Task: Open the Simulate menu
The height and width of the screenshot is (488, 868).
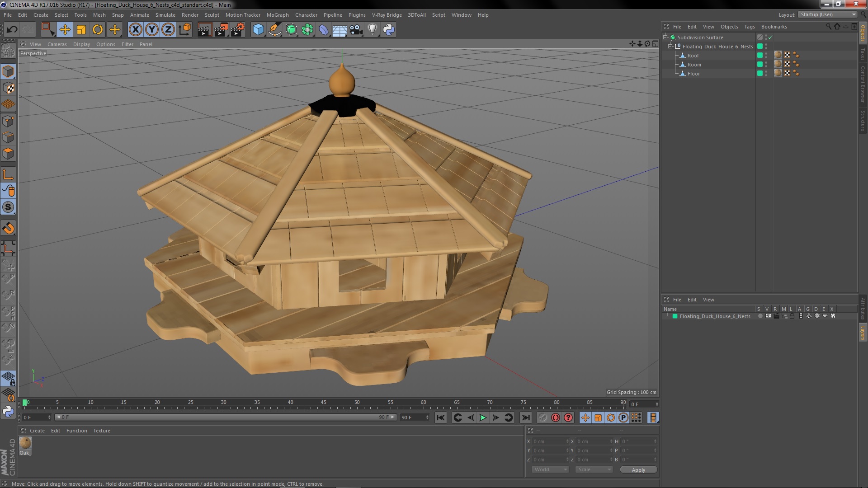Action: coord(165,15)
